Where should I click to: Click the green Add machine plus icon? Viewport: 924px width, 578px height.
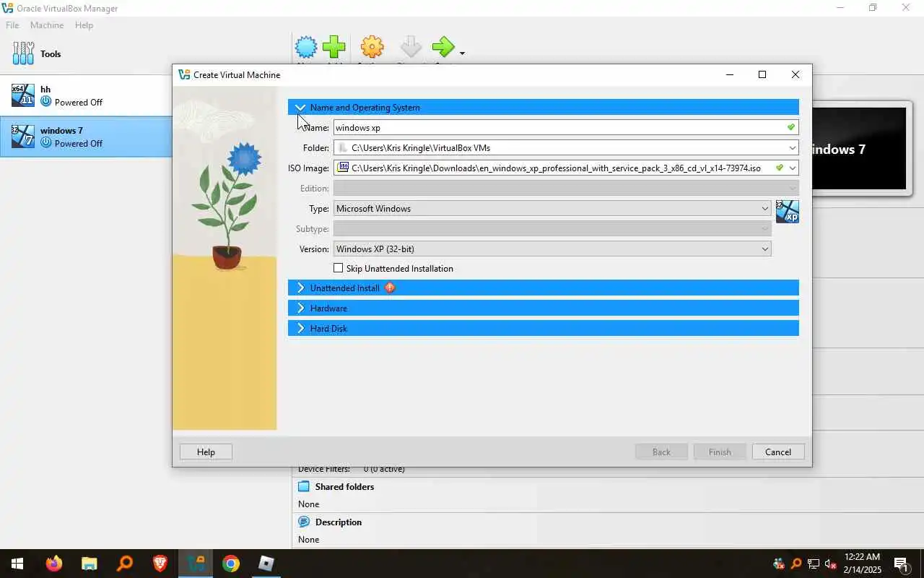(334, 48)
